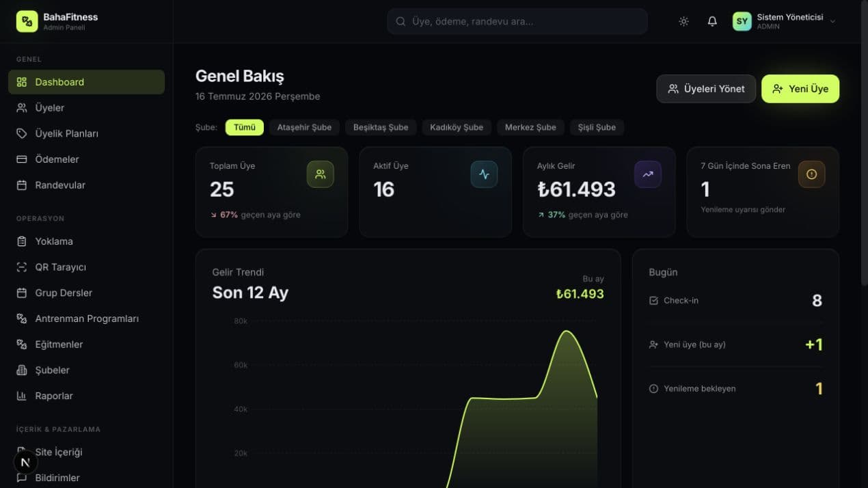
Task: Go to Randevular page
Action: 86,185
